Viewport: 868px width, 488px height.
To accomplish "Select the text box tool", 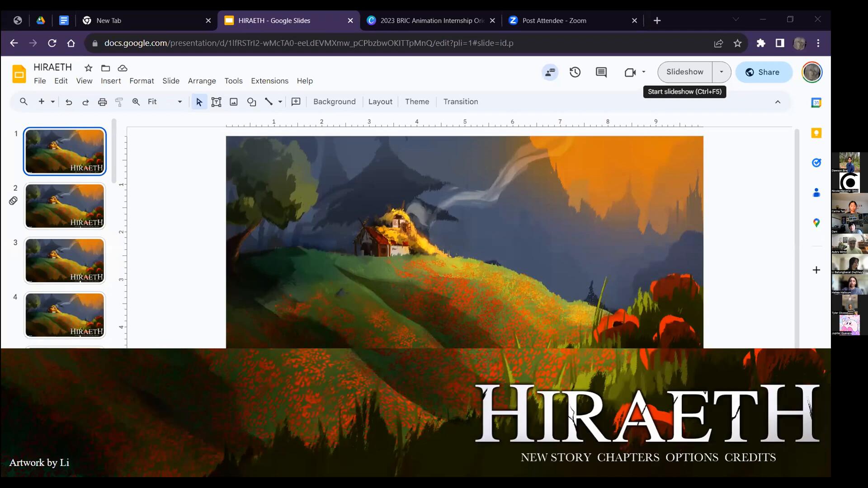I will [x=216, y=102].
